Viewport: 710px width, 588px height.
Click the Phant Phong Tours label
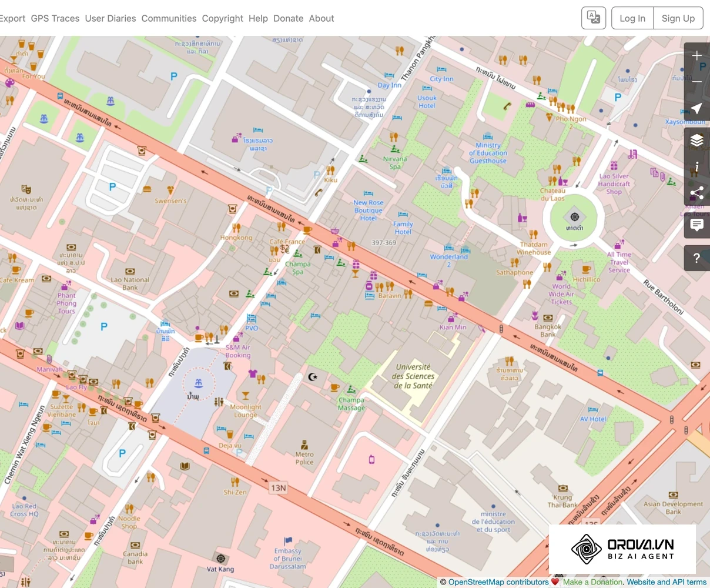point(66,303)
